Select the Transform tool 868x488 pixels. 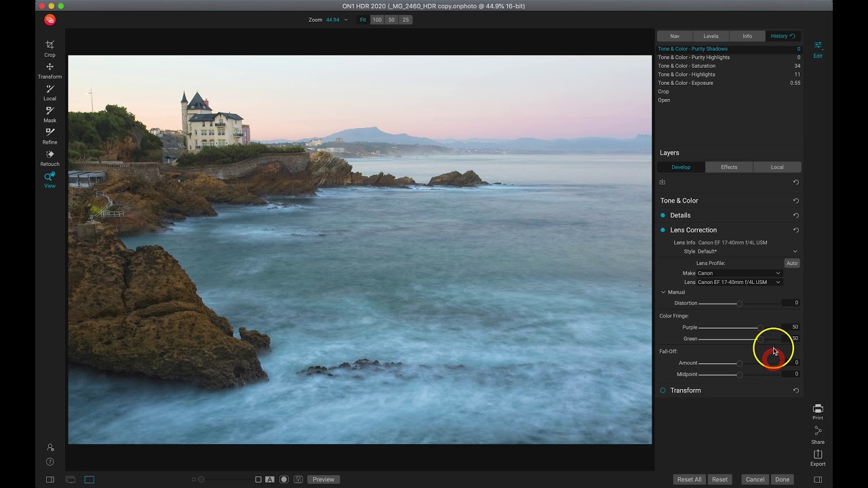tap(50, 70)
